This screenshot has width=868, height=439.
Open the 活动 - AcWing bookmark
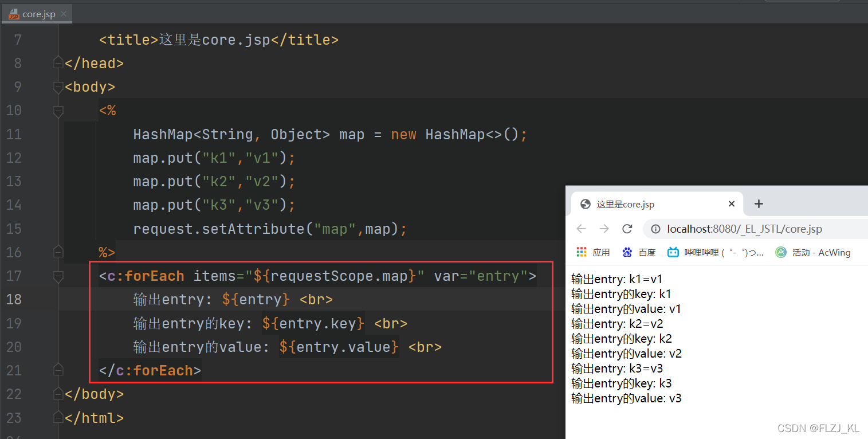pyautogui.click(x=813, y=252)
